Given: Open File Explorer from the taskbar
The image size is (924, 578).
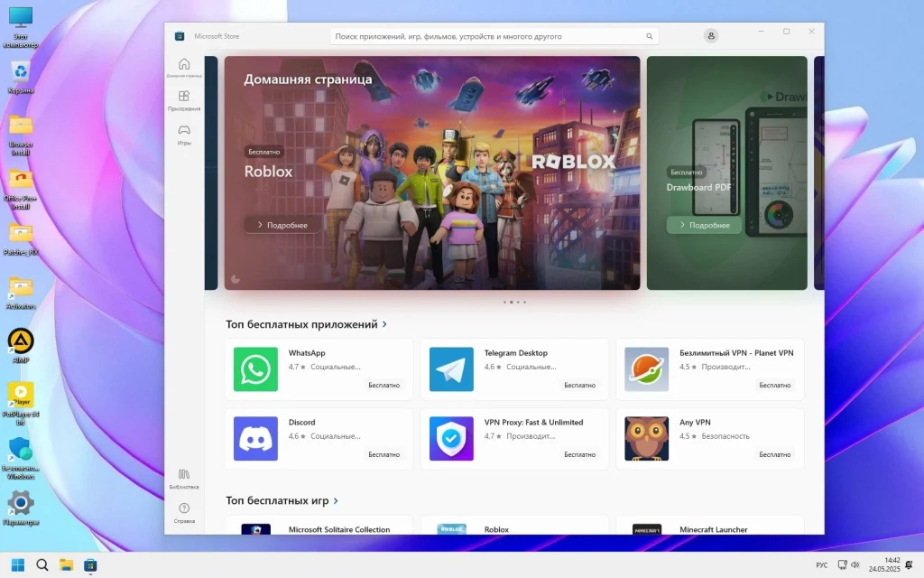Looking at the screenshot, I should click(66, 564).
